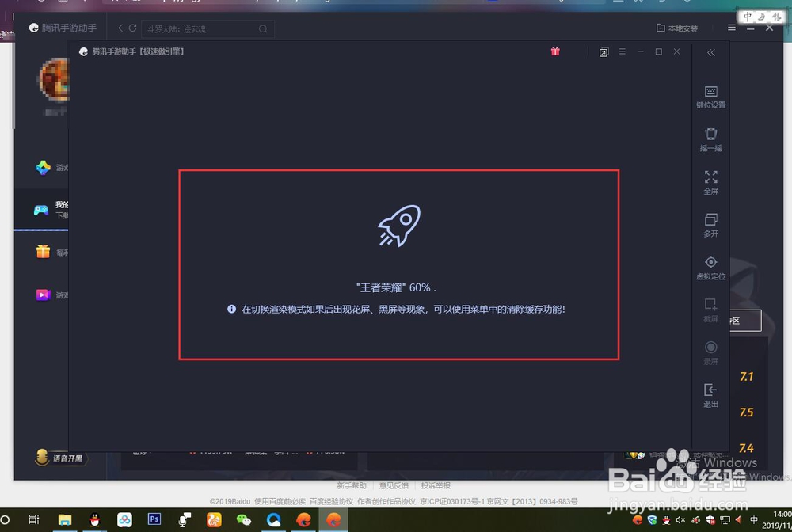Click the loading rocket icon
Viewport: 792px width, 532px height.
point(399,226)
